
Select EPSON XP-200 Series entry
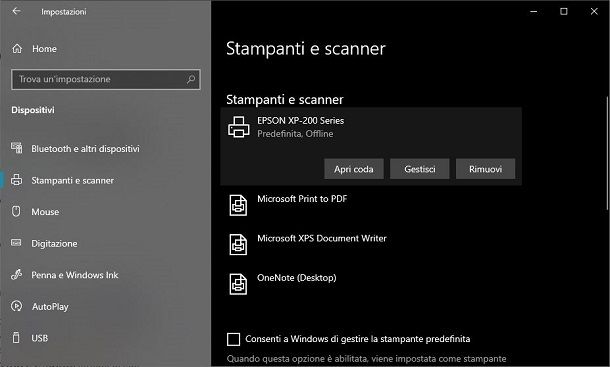[371, 146]
